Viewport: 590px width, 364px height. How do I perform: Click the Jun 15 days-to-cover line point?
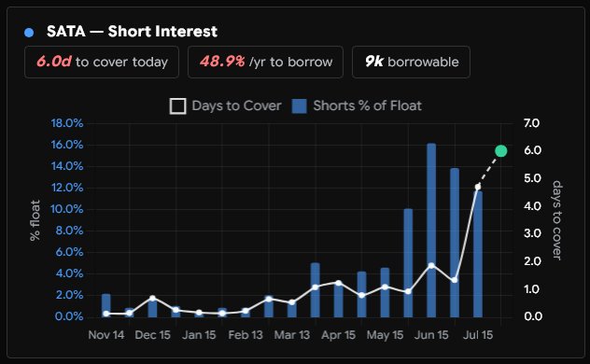[x=431, y=265]
